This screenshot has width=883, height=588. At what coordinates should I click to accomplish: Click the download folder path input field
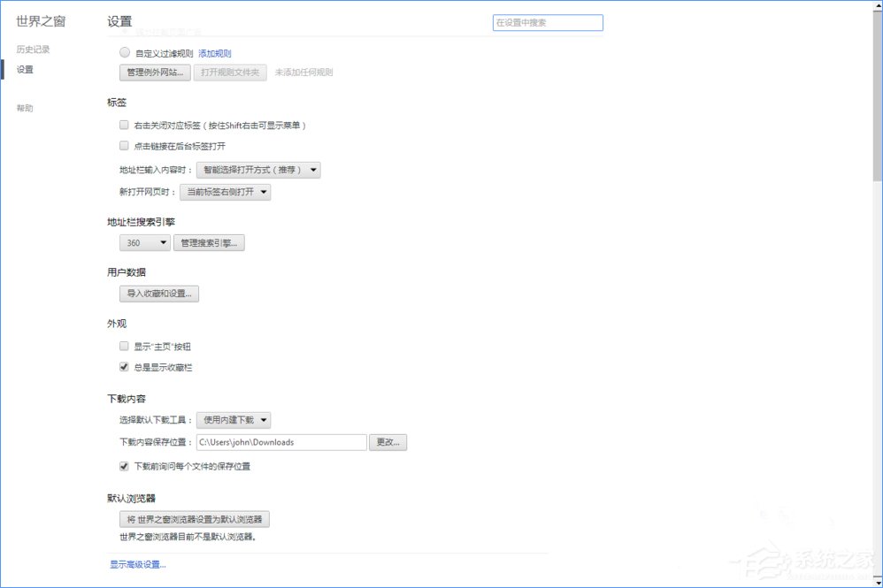click(281, 442)
